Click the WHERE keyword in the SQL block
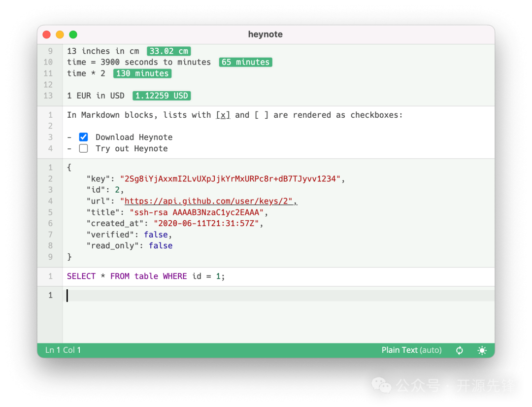This screenshot has width=532, height=407. (x=175, y=276)
